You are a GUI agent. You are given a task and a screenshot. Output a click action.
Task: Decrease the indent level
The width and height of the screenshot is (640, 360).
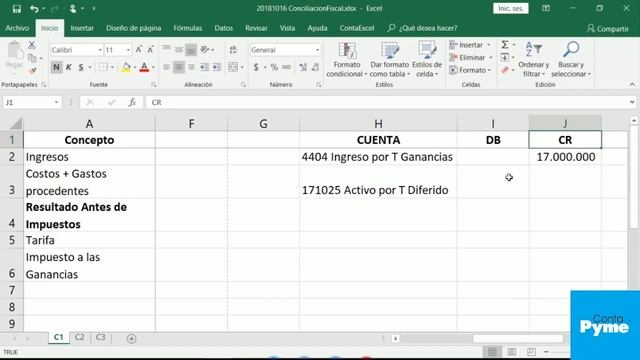pos(204,67)
